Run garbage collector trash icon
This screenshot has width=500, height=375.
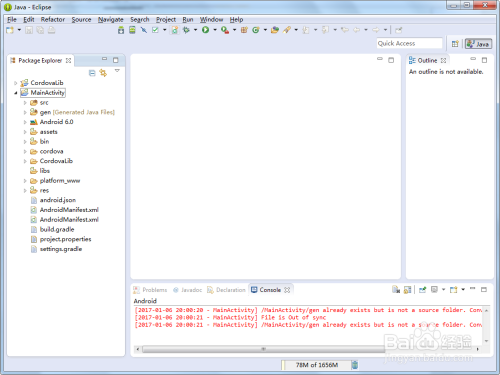(355, 365)
